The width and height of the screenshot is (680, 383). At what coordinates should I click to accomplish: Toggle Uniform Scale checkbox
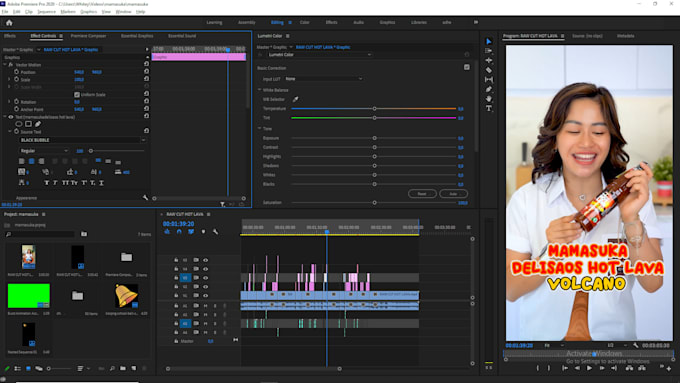tap(77, 95)
